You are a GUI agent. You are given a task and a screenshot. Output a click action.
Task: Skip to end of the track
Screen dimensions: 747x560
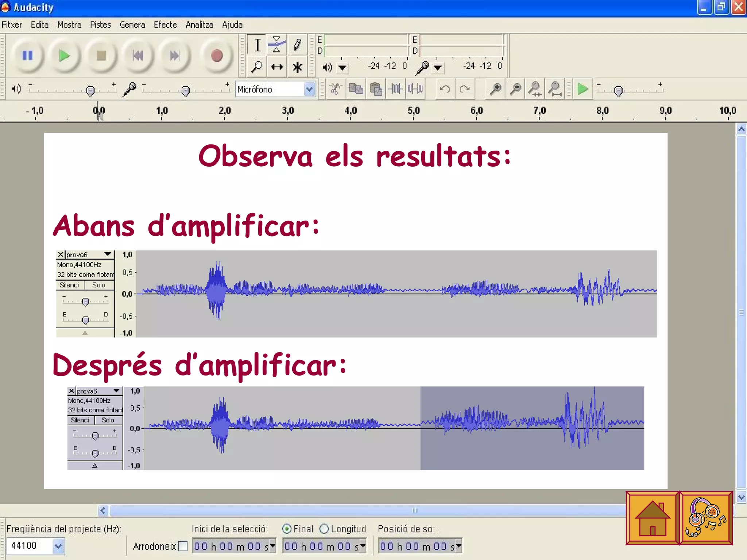coord(175,55)
